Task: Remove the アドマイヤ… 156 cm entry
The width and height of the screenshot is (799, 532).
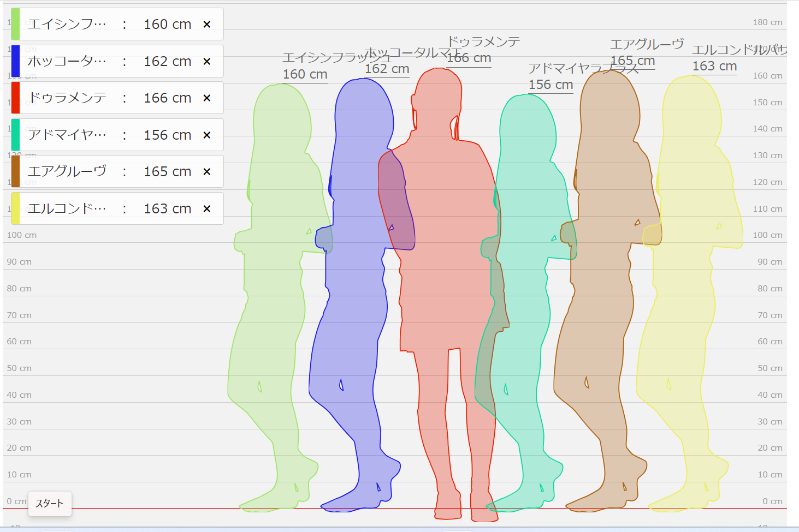Action: [207, 135]
